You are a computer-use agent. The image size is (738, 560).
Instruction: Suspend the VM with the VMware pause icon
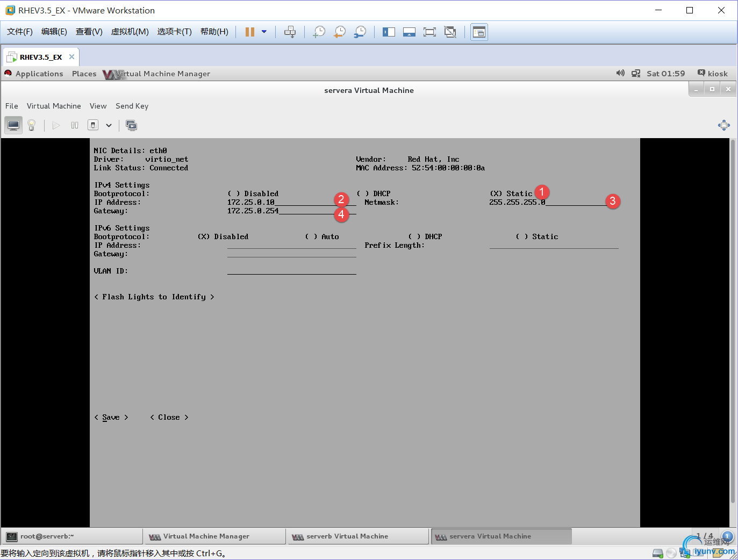(250, 32)
